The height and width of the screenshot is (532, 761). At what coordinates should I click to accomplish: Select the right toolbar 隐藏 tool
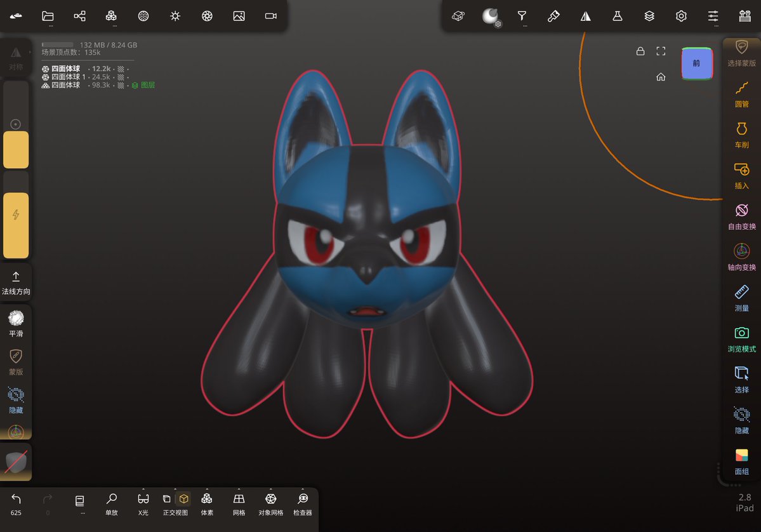coord(741,420)
